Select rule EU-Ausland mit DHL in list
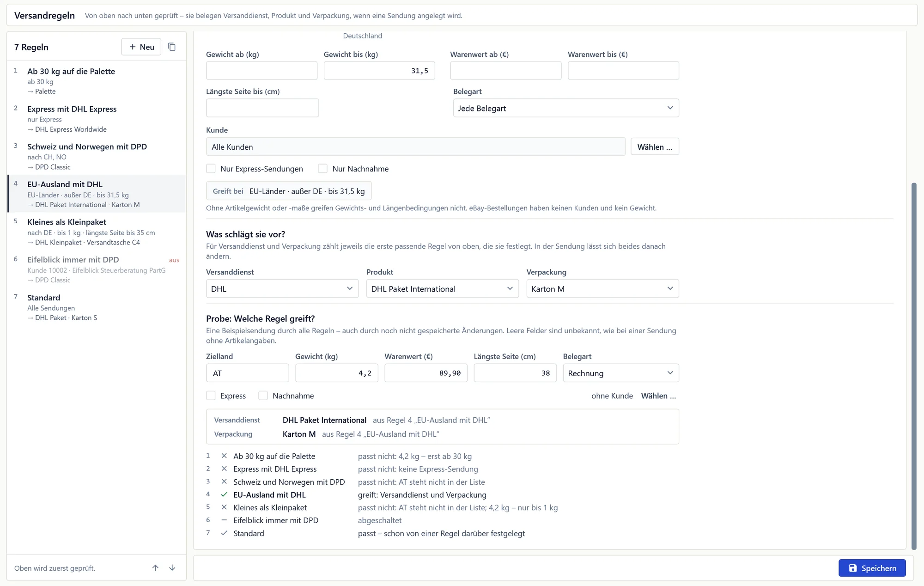 [x=97, y=194]
